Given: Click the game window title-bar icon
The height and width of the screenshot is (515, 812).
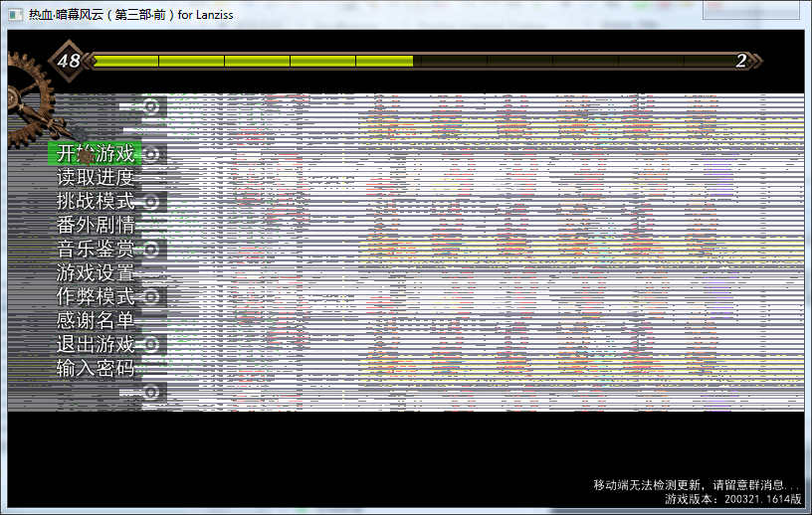Looking at the screenshot, I should click(16, 15).
